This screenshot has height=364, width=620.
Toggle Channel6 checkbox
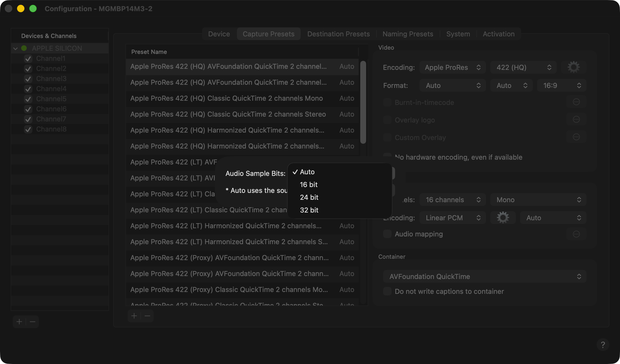coord(28,109)
